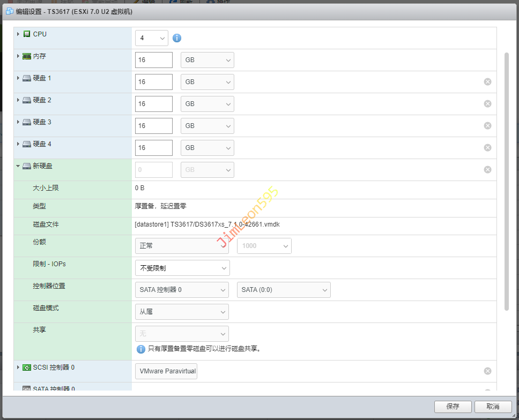Viewport: 519px width, 420px height.
Task: Remove 硬盘 3 using its delete icon
Action: pos(487,126)
